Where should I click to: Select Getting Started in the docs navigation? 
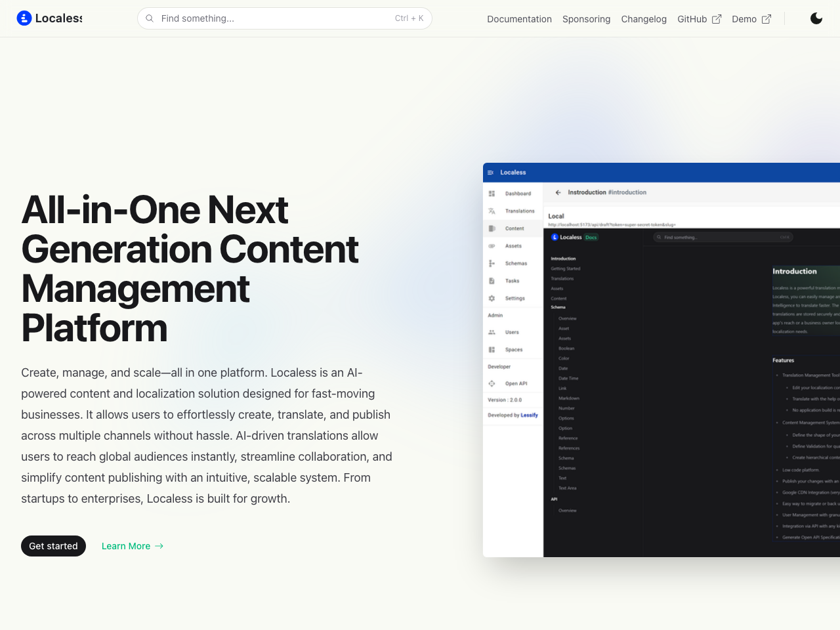click(565, 268)
